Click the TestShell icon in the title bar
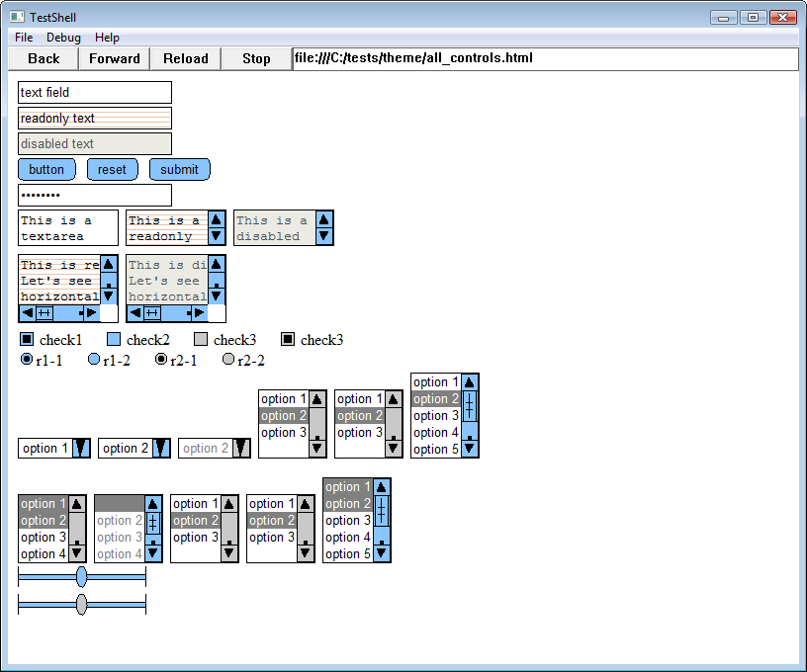Screen dimensions: 807x672 [x=17, y=18]
